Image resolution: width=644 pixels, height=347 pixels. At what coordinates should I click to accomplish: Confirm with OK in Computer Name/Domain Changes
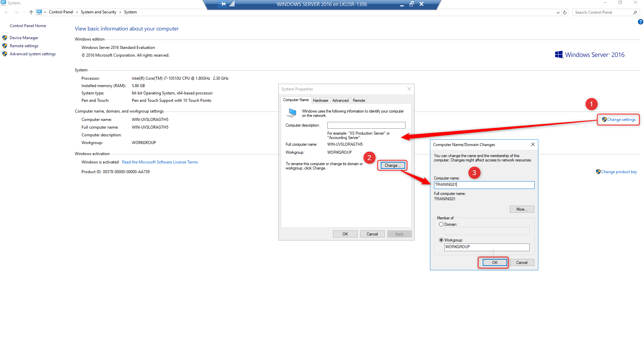point(495,263)
